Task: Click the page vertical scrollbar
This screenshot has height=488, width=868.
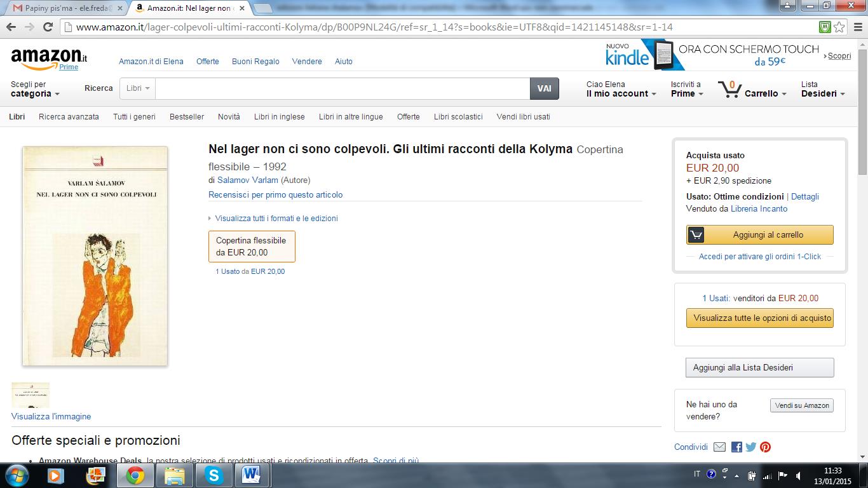Action: tap(862, 254)
